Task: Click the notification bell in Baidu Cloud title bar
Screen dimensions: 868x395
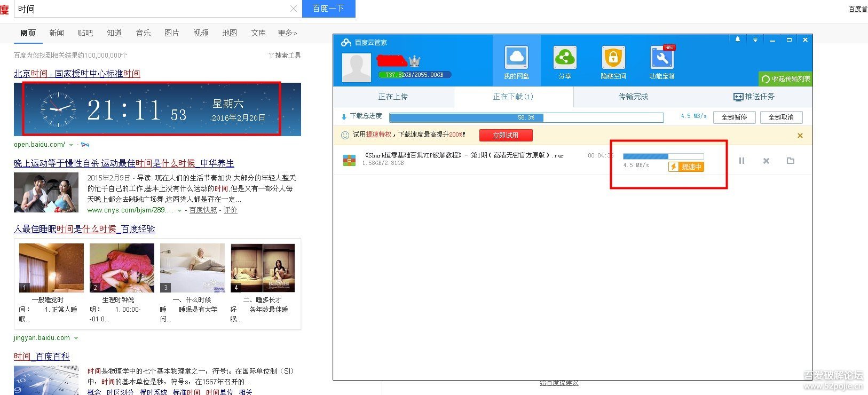Action: point(738,39)
